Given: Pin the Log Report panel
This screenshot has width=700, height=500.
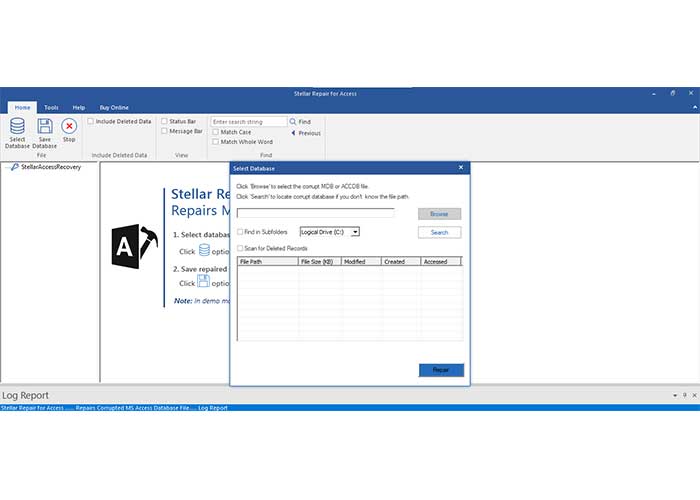Looking at the screenshot, I should pyautogui.click(x=685, y=395).
